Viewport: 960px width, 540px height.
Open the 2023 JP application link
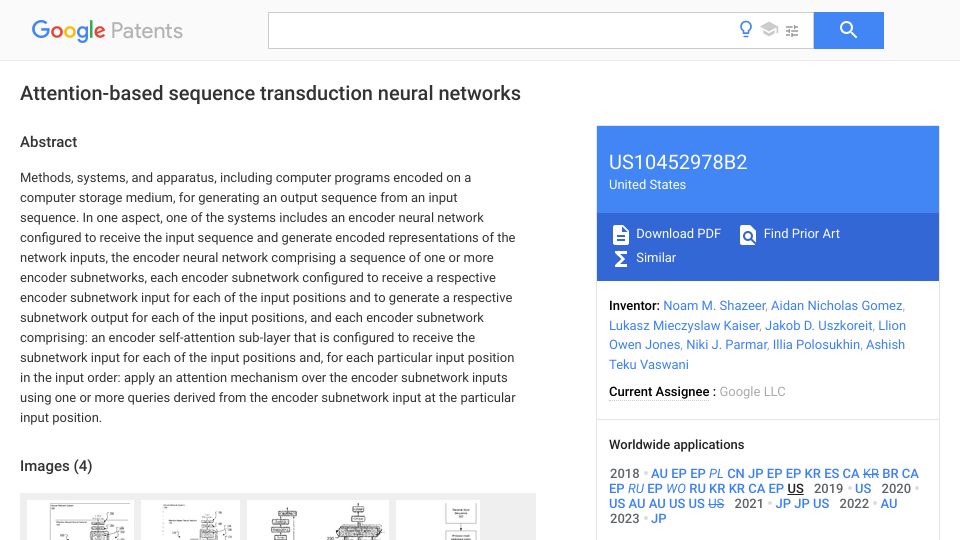(658, 519)
